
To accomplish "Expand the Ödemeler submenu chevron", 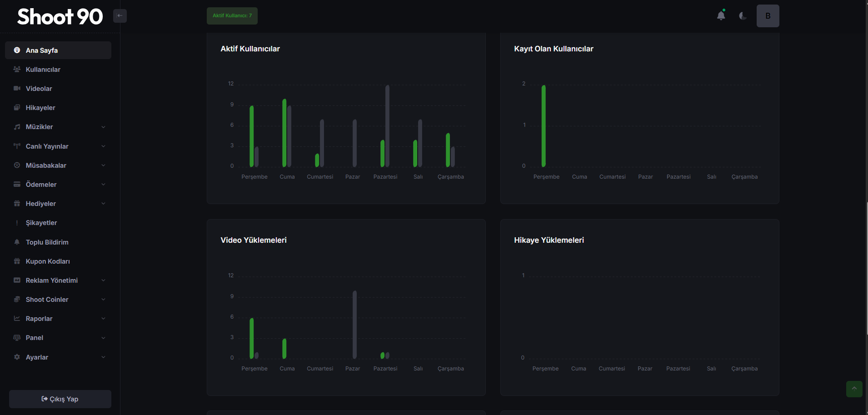I will (103, 185).
